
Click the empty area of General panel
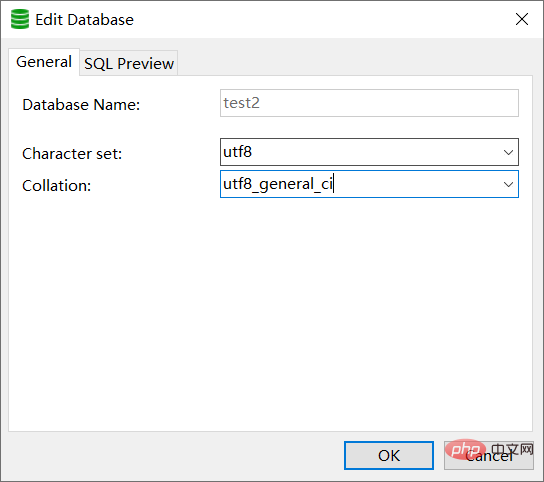click(x=271, y=312)
